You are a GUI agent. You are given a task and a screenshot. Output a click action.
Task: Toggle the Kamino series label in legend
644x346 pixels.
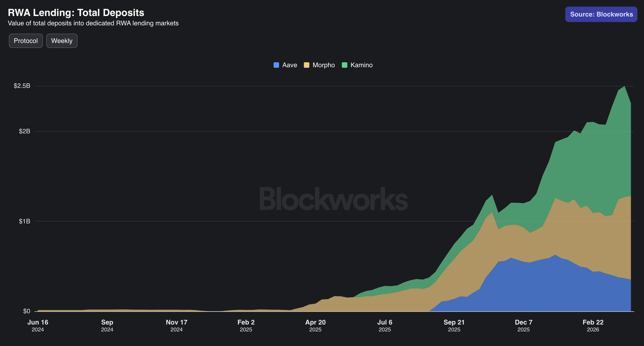pyautogui.click(x=361, y=65)
